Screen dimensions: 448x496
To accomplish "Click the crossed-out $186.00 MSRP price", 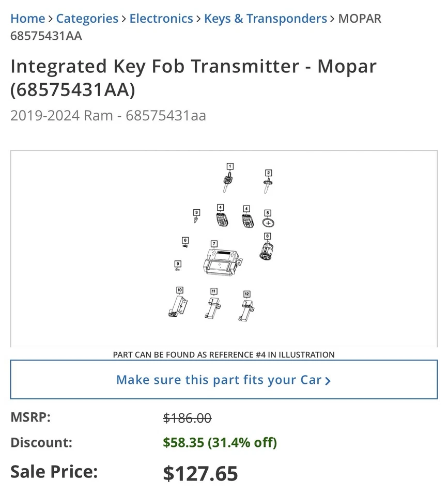I will (186, 417).
